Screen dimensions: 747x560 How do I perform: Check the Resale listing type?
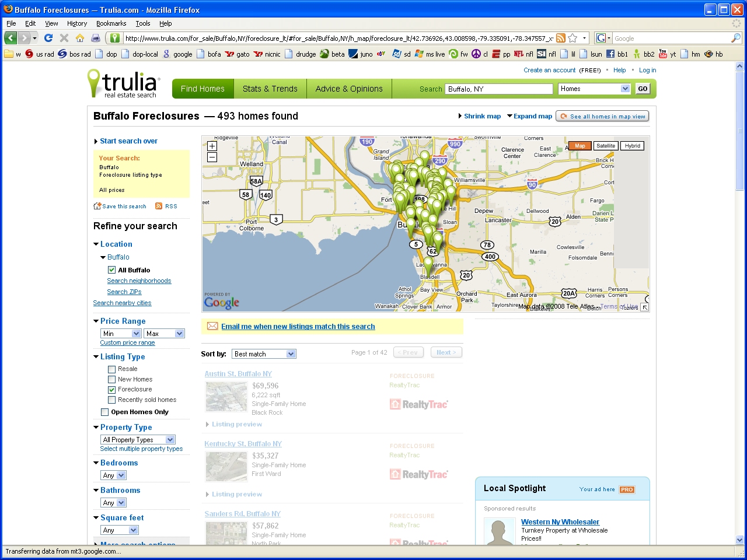point(111,369)
